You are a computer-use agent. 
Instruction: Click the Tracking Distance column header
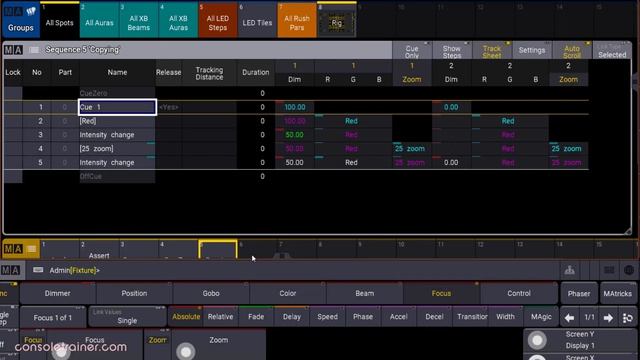point(209,73)
